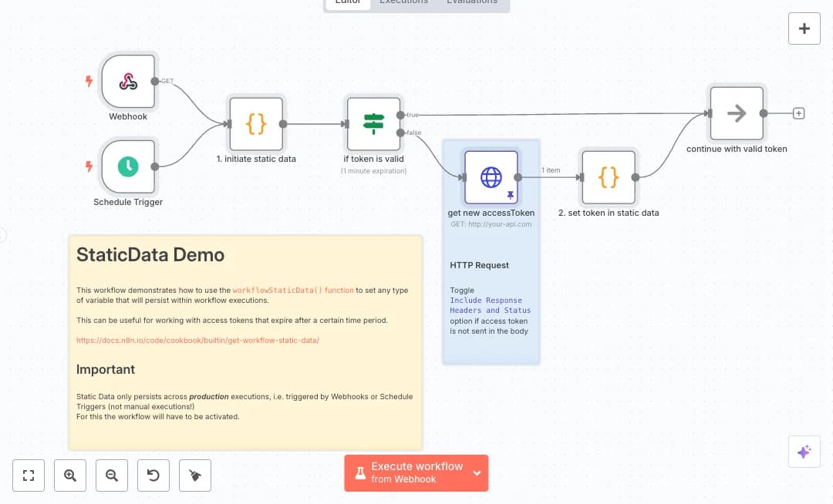Open the Webhook trigger node
This screenshot has height=504, width=833.
[128, 82]
